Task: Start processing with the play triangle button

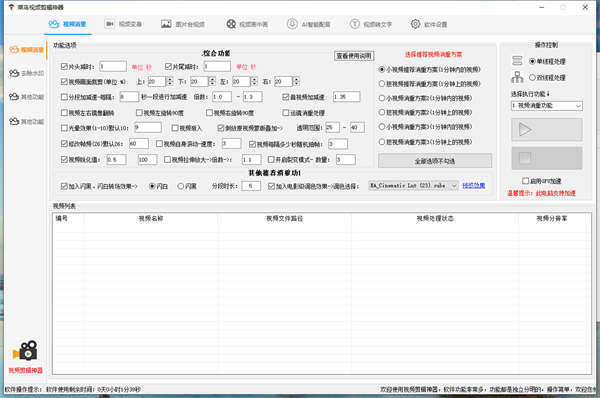Action: pyautogui.click(x=547, y=130)
